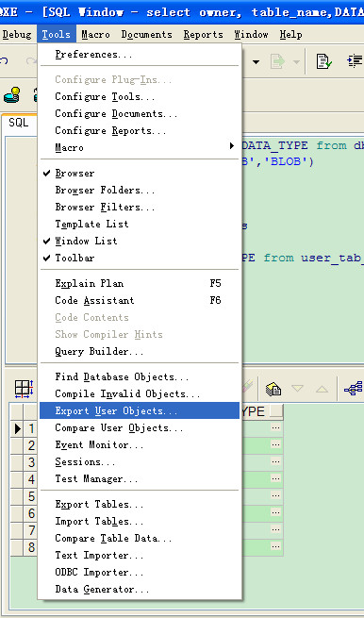
Task: Choose Import Tables entry
Action: (x=140, y=521)
